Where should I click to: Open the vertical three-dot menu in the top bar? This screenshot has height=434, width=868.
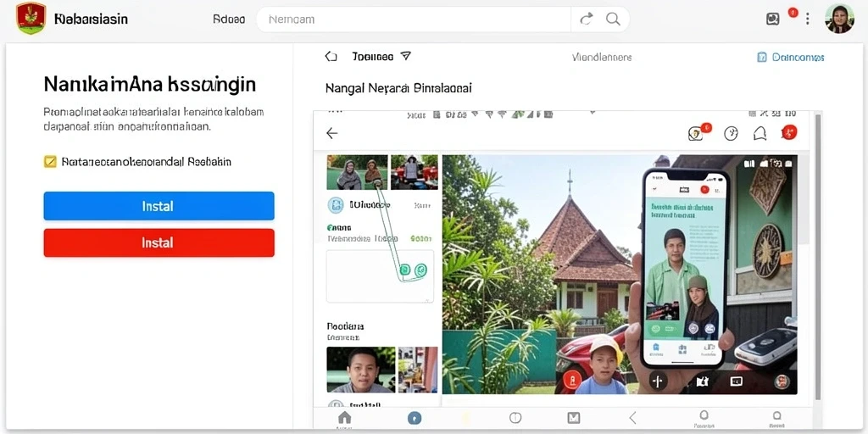808,19
